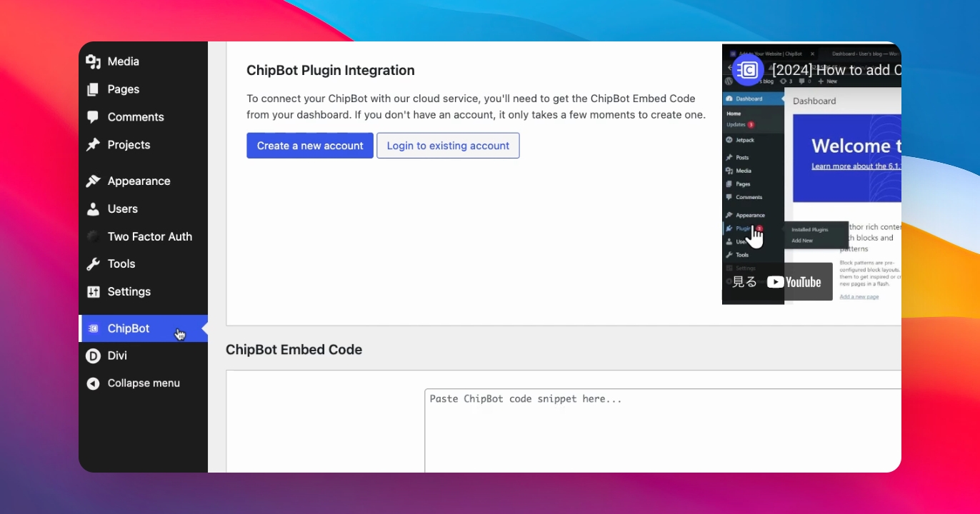
Task: Click the Pages icon in the sidebar
Action: 93,89
